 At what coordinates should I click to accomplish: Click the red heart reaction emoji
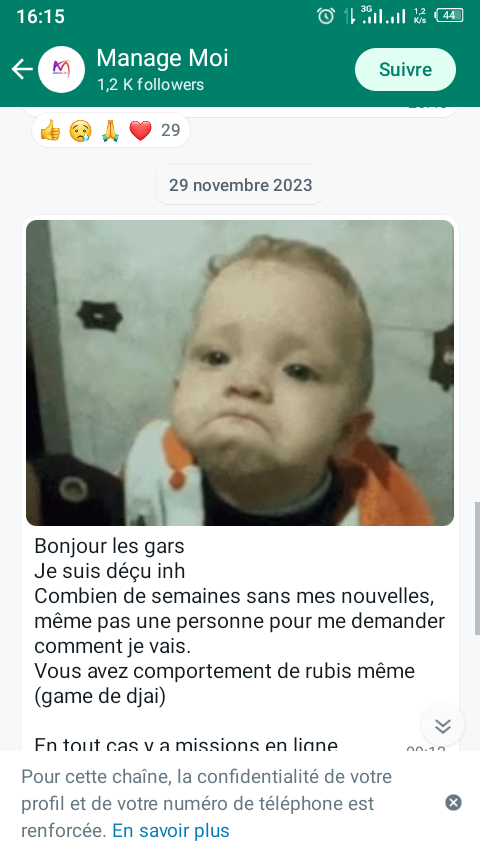(140, 131)
